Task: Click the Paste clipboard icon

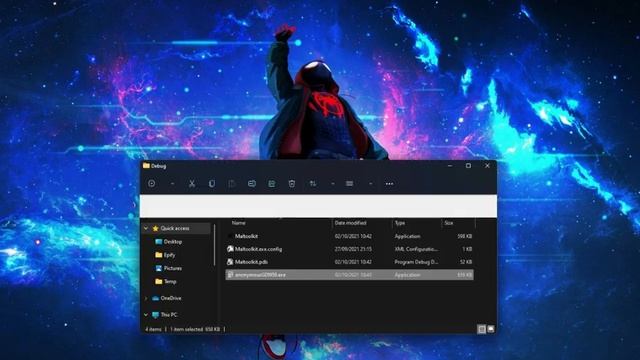Action: 231,184
